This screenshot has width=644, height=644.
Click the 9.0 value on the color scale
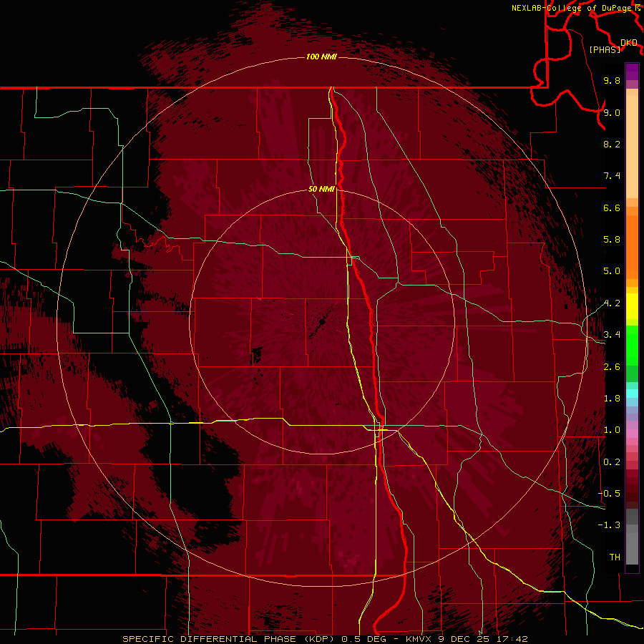pyautogui.click(x=612, y=112)
